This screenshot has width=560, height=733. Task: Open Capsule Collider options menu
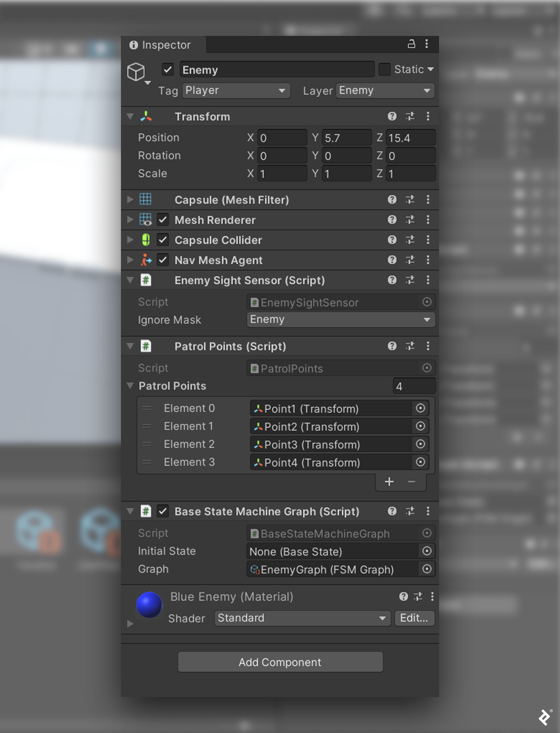pos(428,239)
